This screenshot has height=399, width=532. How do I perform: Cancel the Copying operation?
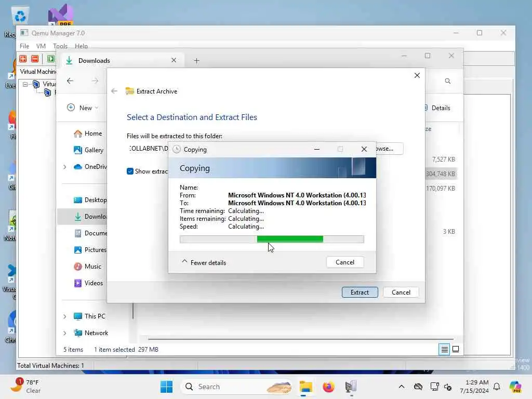pos(345,262)
